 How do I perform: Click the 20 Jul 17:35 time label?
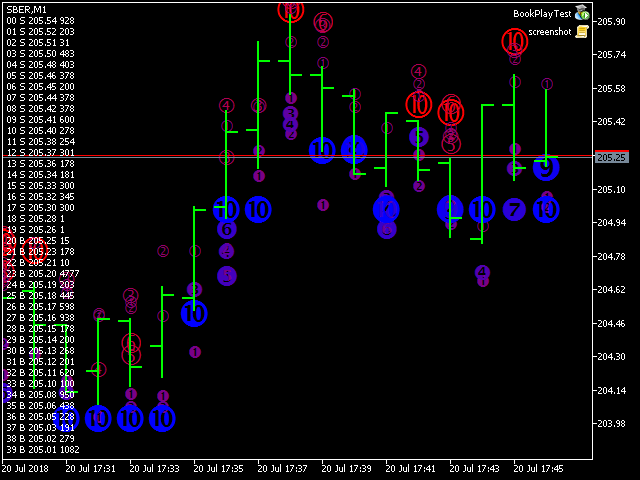click(219, 469)
